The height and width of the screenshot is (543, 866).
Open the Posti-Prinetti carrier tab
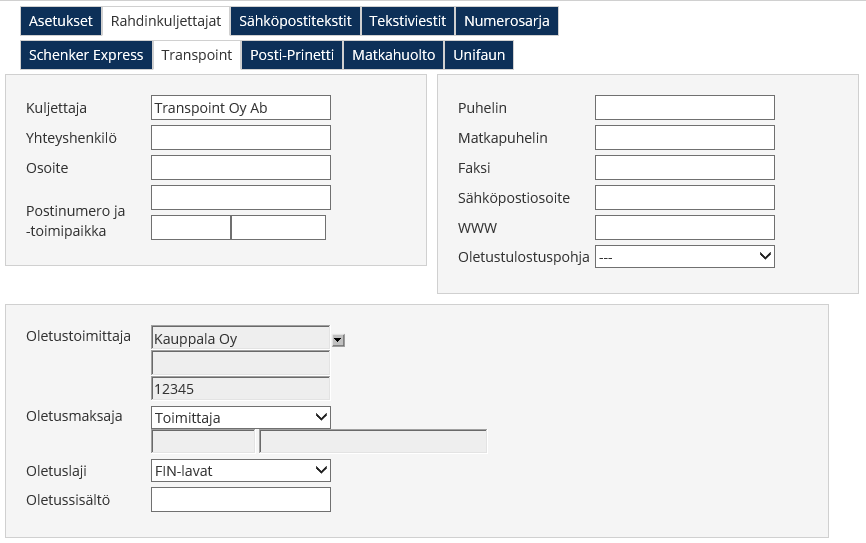292,55
